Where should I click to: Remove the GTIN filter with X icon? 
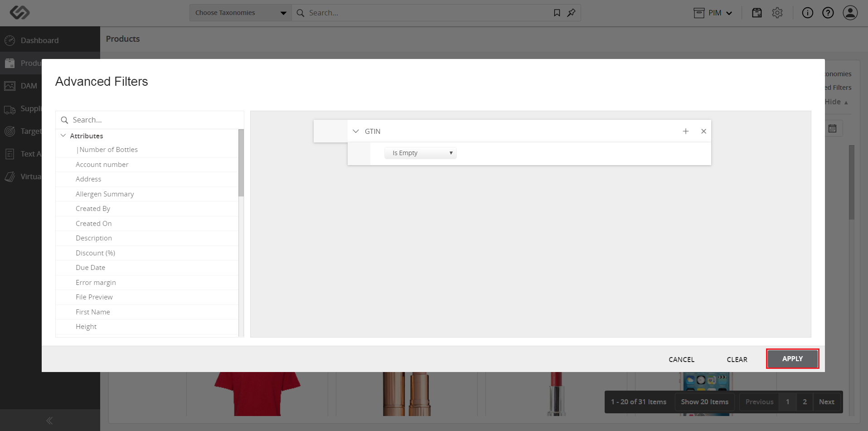(703, 131)
